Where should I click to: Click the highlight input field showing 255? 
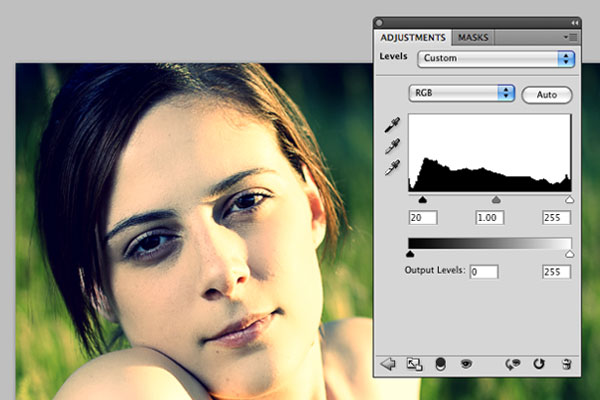click(556, 217)
